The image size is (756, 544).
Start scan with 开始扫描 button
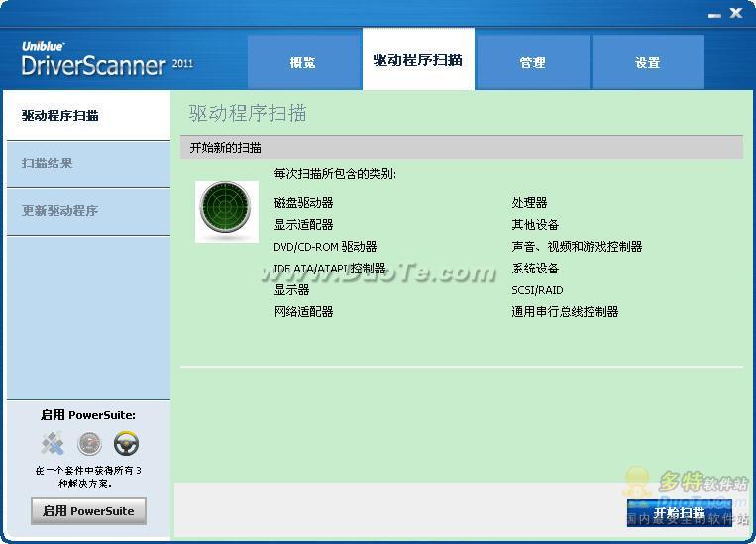pos(679,512)
